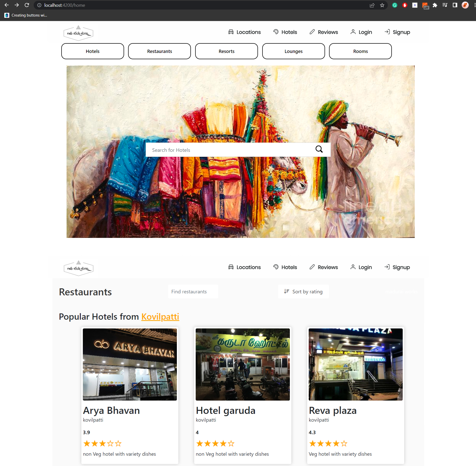Open the green Grammarly extension icon
The height and width of the screenshot is (466, 476).
395,5
